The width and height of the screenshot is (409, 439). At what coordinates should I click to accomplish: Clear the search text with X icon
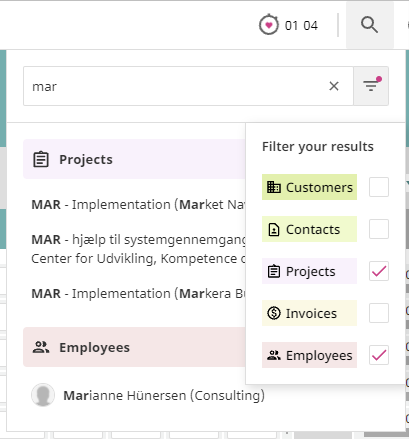pos(334,86)
